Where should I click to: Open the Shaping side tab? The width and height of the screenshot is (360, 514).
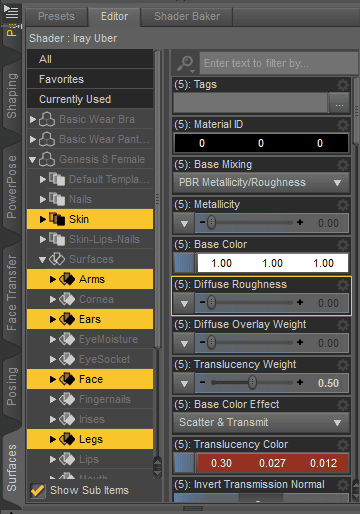[12, 96]
